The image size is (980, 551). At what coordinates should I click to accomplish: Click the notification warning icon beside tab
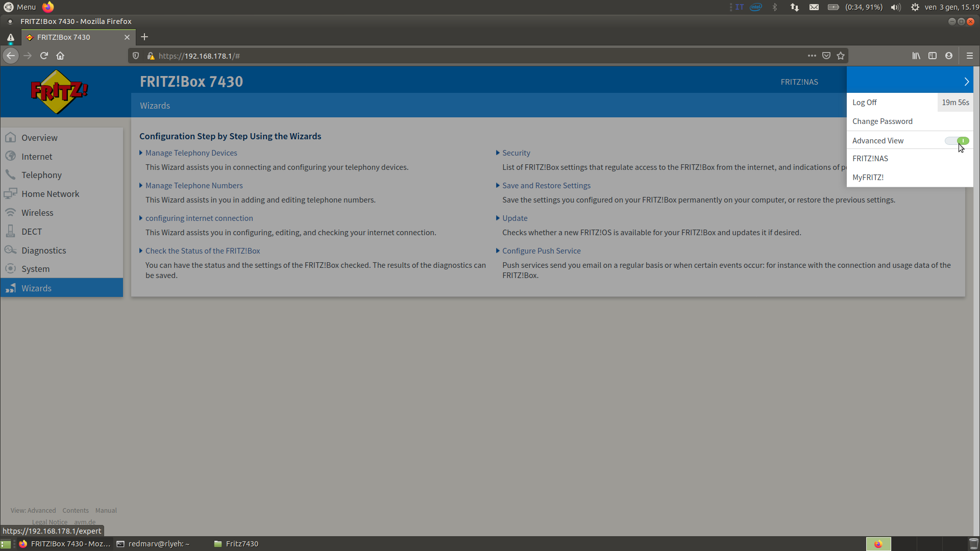10,38
